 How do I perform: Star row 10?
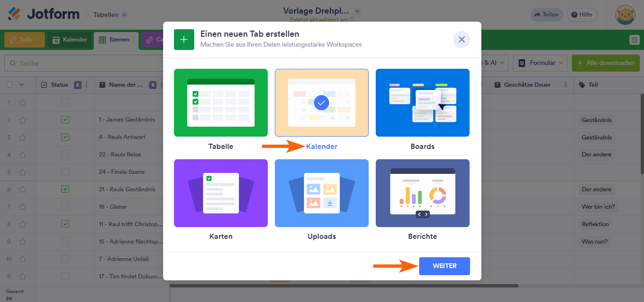[x=22, y=259]
